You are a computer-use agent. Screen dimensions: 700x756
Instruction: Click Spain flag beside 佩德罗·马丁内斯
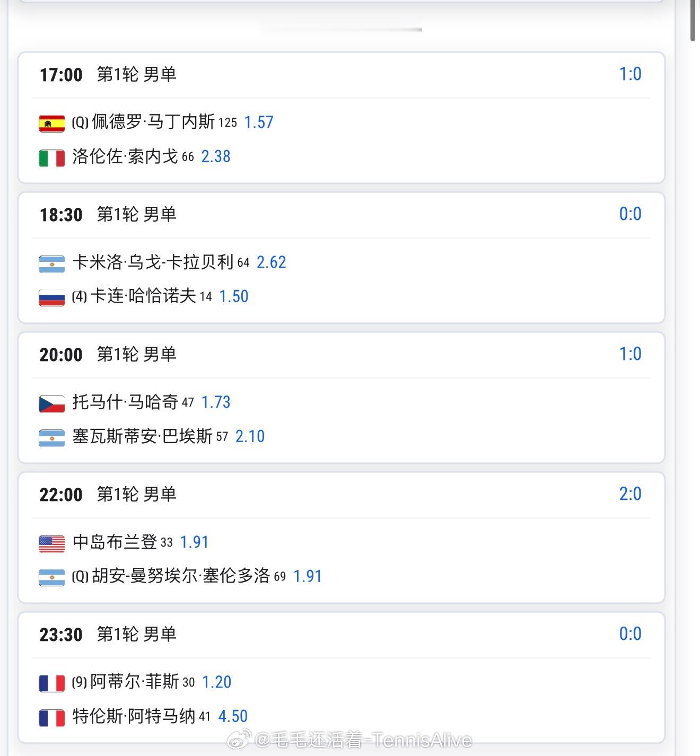click(x=51, y=124)
